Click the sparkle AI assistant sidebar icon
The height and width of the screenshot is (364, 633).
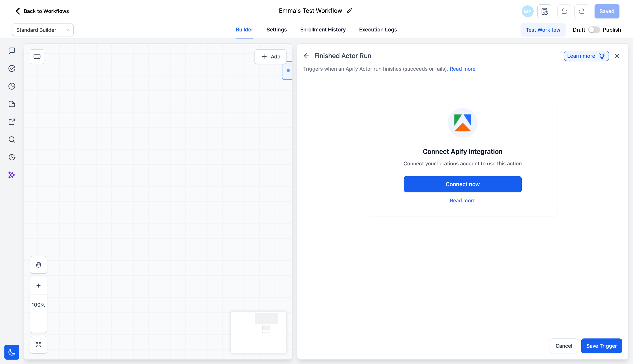12,175
